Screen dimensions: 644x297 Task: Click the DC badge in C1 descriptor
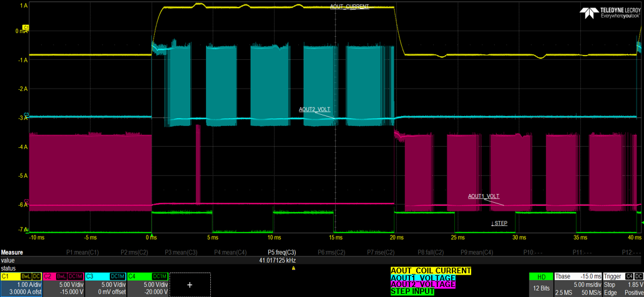(37, 276)
